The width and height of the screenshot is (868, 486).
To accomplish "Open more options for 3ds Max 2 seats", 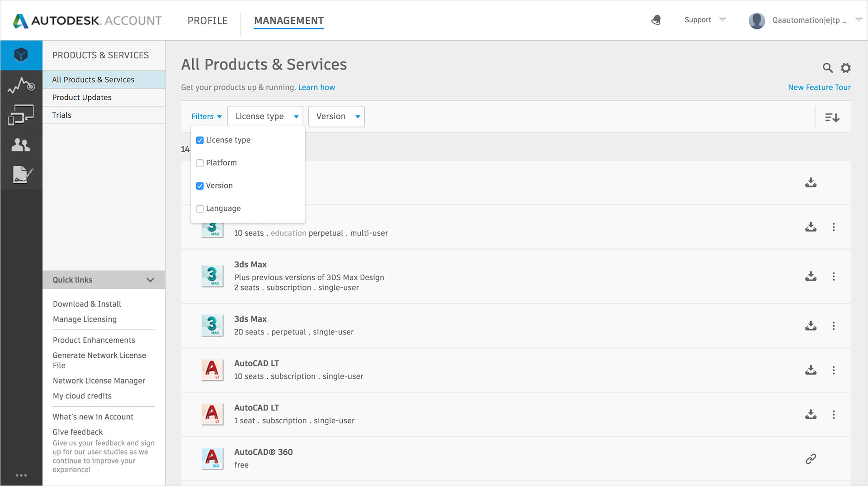I will (834, 276).
